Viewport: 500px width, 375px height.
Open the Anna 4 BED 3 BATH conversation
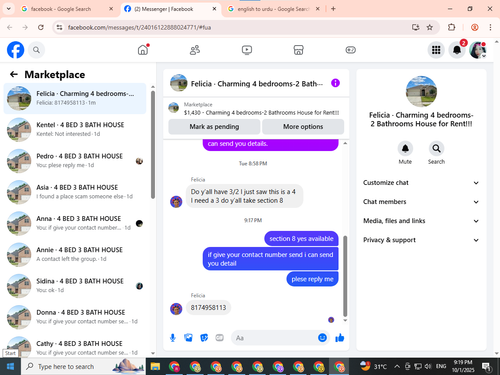[x=75, y=223]
